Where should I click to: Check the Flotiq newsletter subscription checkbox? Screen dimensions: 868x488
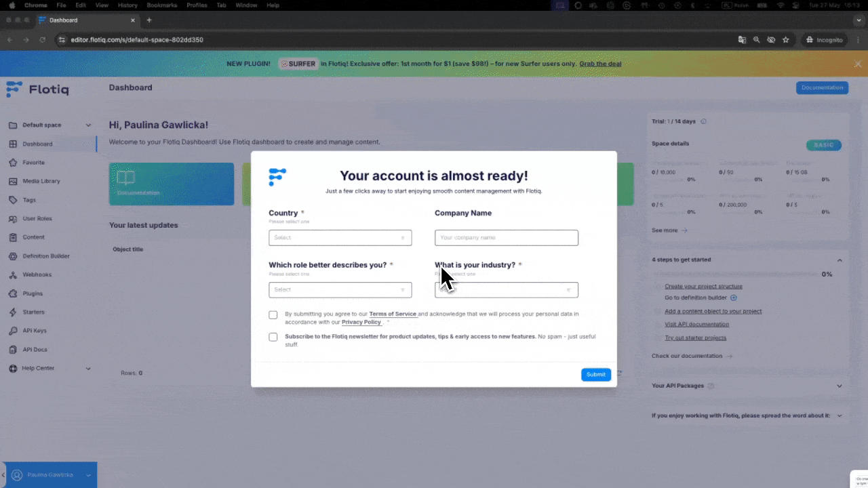[x=273, y=337]
